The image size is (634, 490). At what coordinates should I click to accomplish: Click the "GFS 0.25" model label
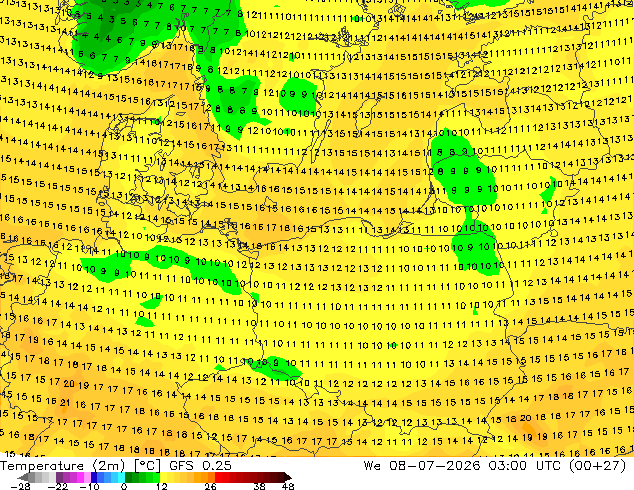(201, 466)
